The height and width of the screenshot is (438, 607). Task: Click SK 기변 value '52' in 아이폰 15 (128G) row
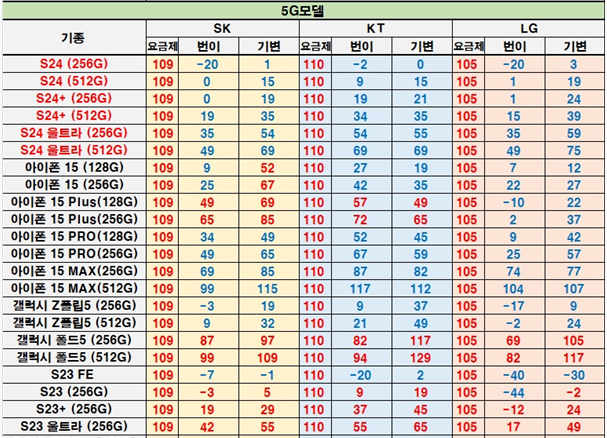267,168
